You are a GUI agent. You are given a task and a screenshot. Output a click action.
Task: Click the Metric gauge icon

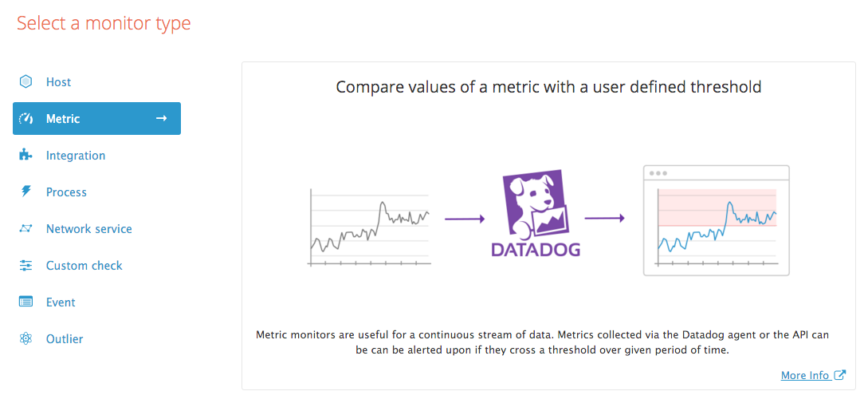26,119
